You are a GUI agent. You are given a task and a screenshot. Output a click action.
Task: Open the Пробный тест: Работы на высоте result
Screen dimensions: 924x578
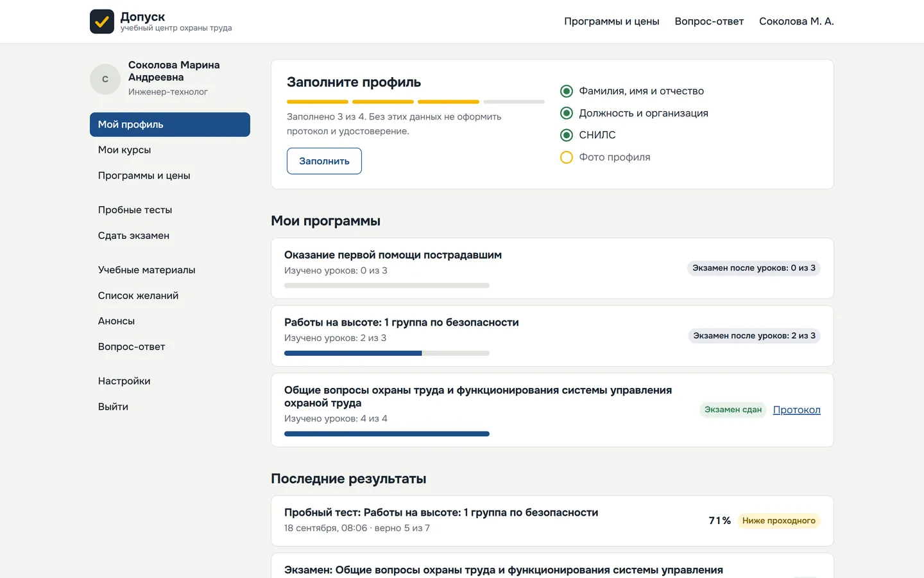click(441, 512)
